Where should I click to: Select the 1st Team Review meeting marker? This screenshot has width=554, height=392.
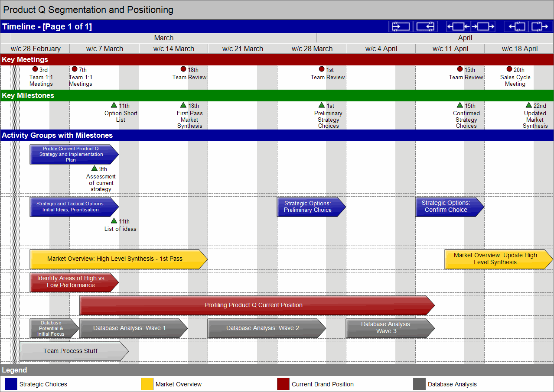point(322,69)
